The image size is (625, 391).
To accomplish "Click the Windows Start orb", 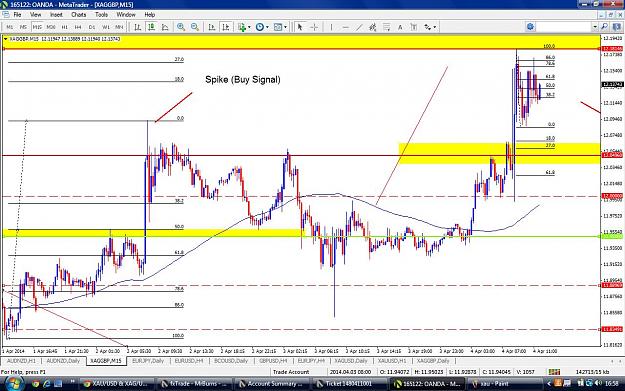I will [x=13, y=384].
